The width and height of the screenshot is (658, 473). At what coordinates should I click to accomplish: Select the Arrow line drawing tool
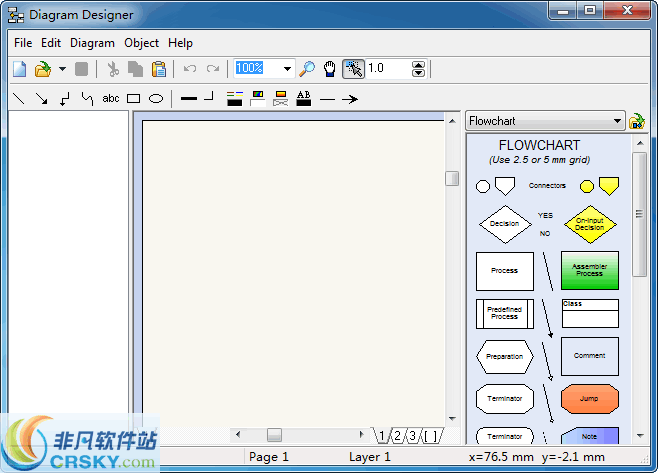click(42, 99)
